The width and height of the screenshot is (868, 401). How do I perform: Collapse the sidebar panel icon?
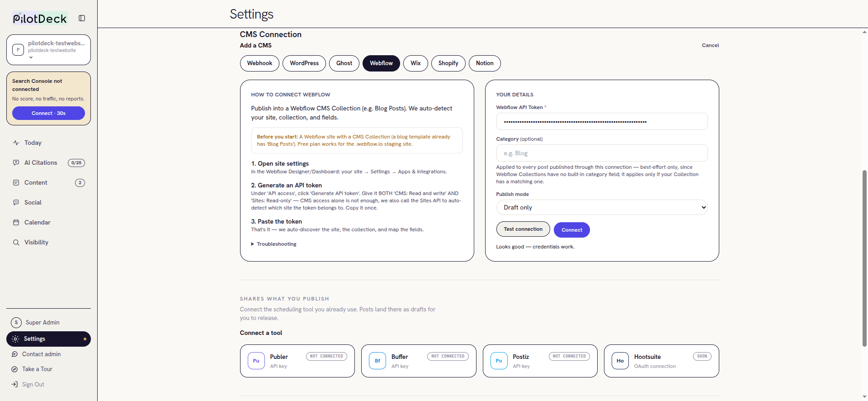(x=82, y=18)
